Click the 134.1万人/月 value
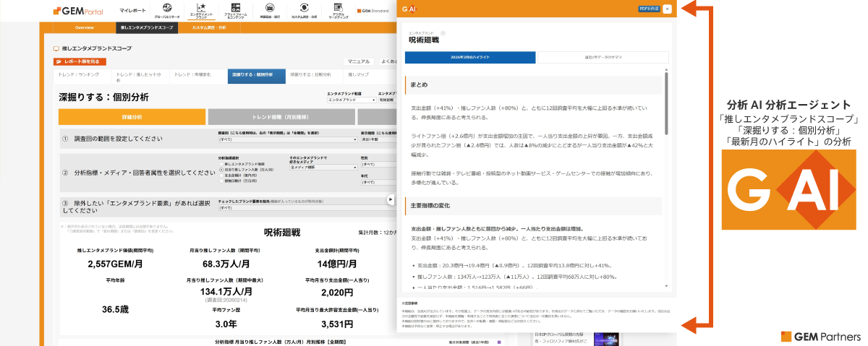Screen dimensions: 868x346 226,291
